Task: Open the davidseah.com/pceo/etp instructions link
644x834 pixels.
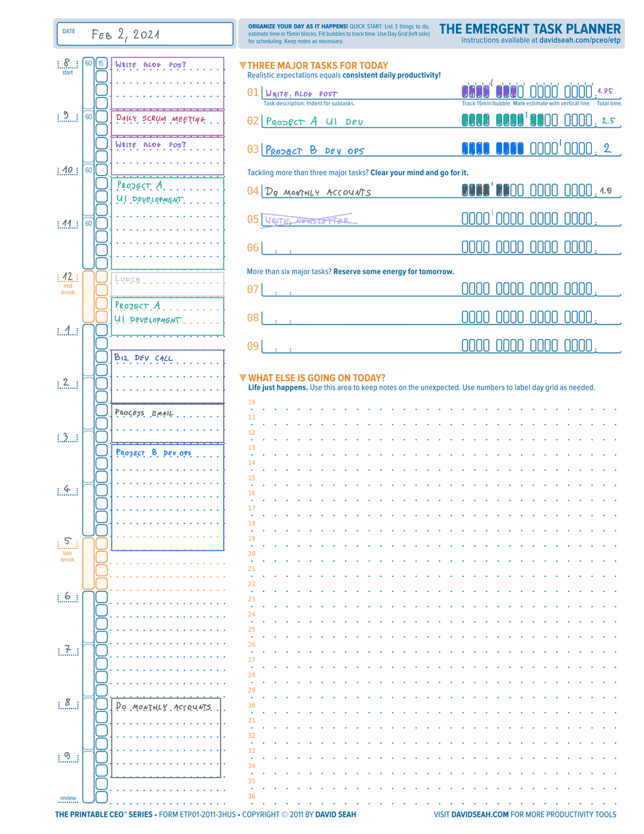Action: (580, 40)
